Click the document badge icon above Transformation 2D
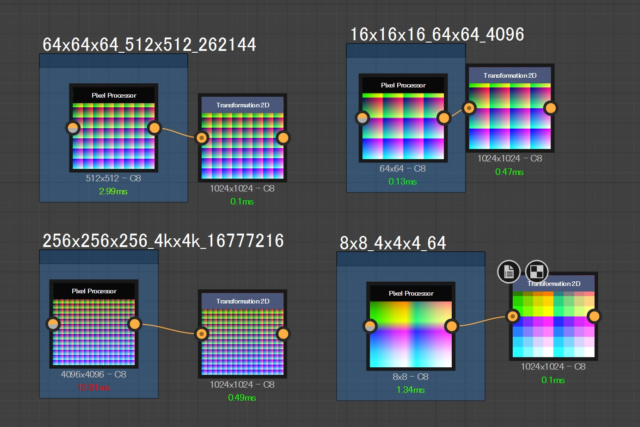640x427 pixels. (x=509, y=271)
